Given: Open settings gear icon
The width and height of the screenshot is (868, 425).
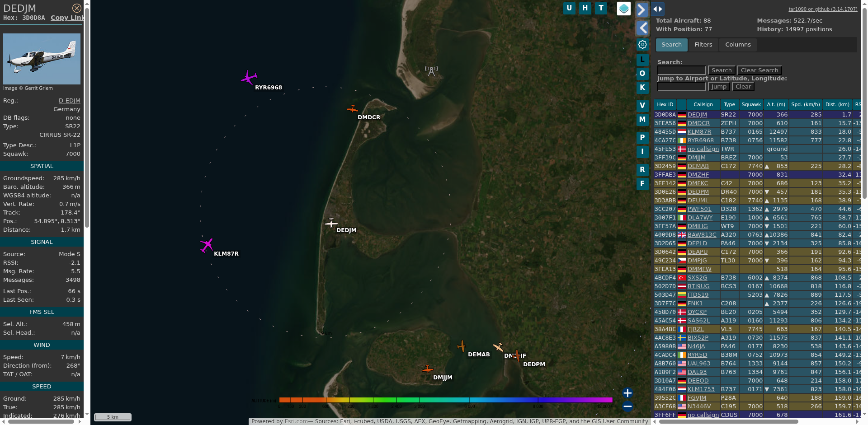Looking at the screenshot, I should coord(642,44).
